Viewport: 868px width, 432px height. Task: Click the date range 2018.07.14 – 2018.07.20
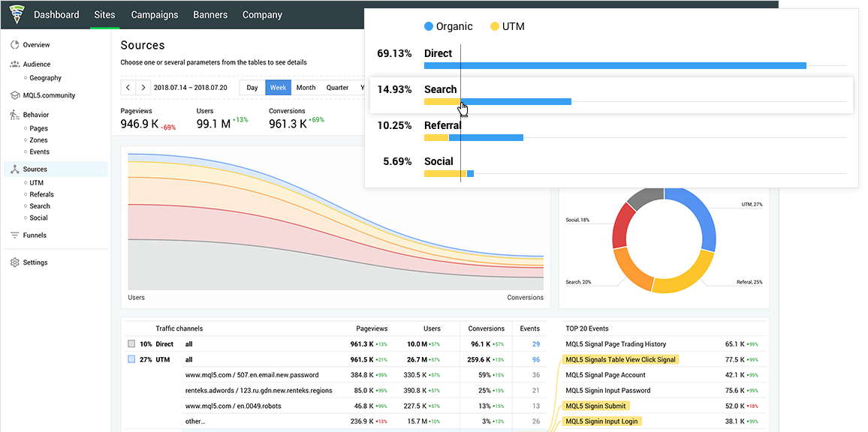[191, 88]
